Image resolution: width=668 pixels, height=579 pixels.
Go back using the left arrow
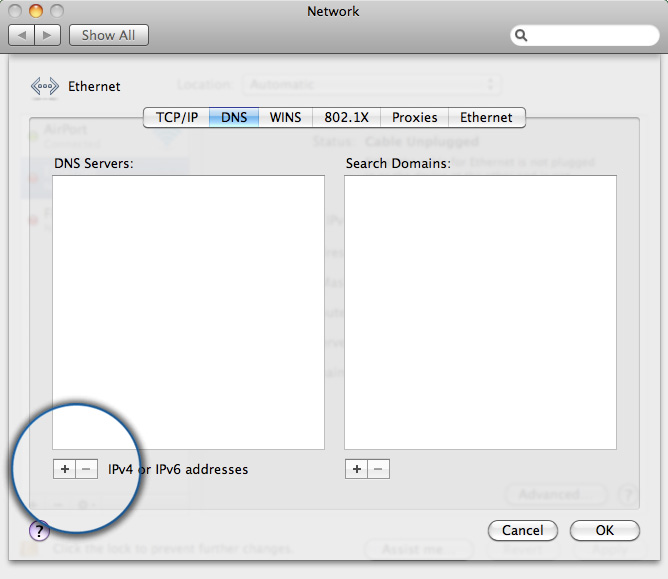[x=21, y=35]
